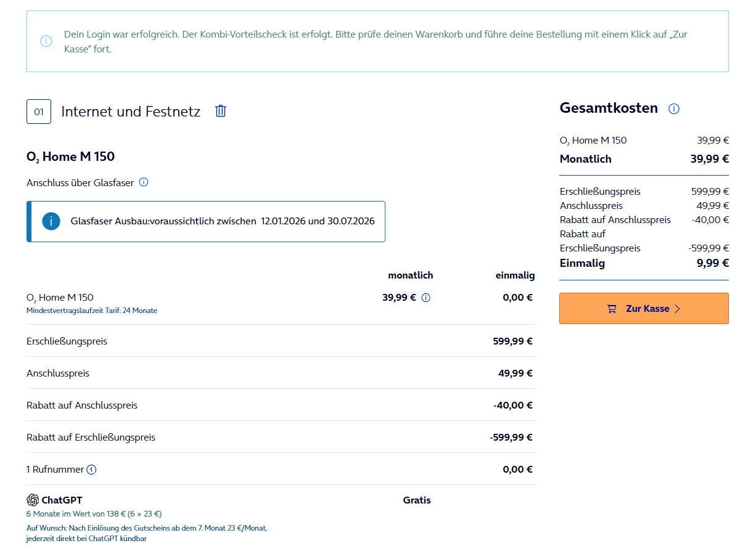This screenshot has width=756, height=546.
Task: Click the "6 Monate im Wert von 138 €" text
Action: [x=94, y=513]
